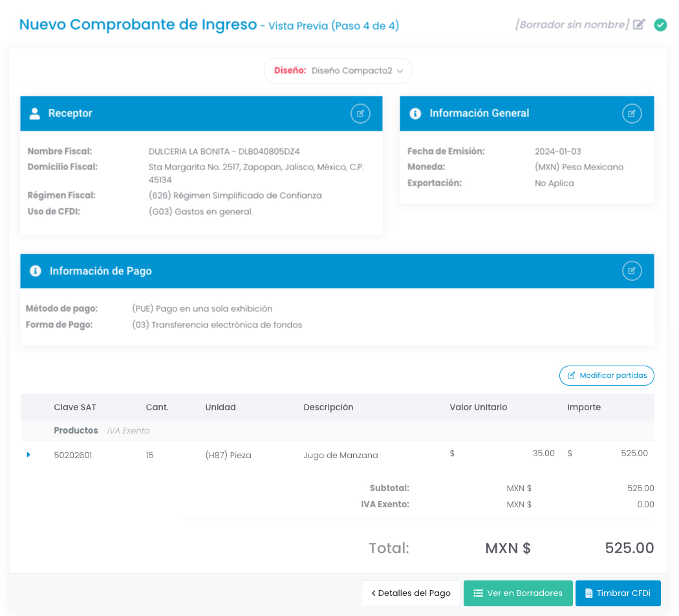Click Timbrar CFDi to stamp invoice
Image resolution: width=679 pixels, height=616 pixels.
(618, 593)
